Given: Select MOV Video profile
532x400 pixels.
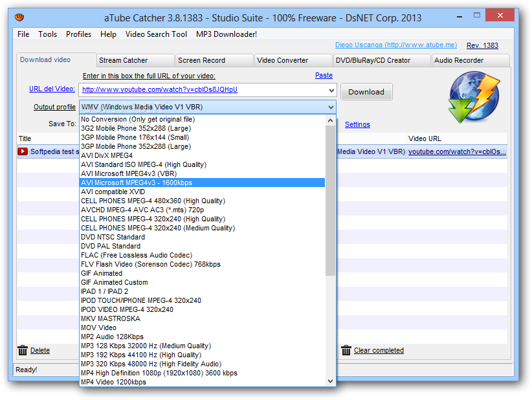Looking at the screenshot, I should point(202,328).
